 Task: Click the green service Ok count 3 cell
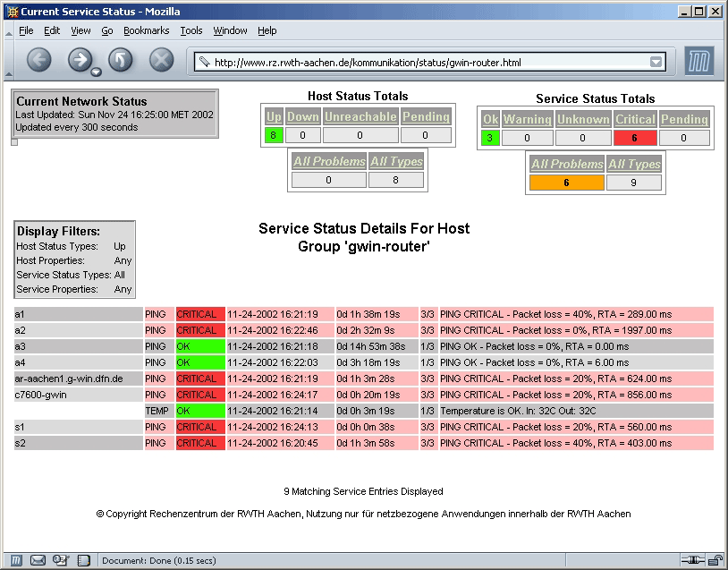point(490,138)
